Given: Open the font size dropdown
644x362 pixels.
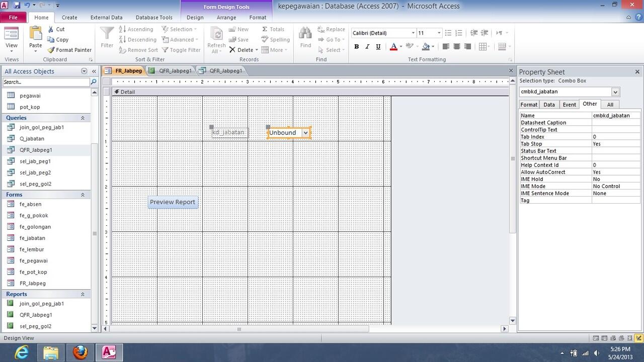Looking at the screenshot, I should [x=439, y=33].
